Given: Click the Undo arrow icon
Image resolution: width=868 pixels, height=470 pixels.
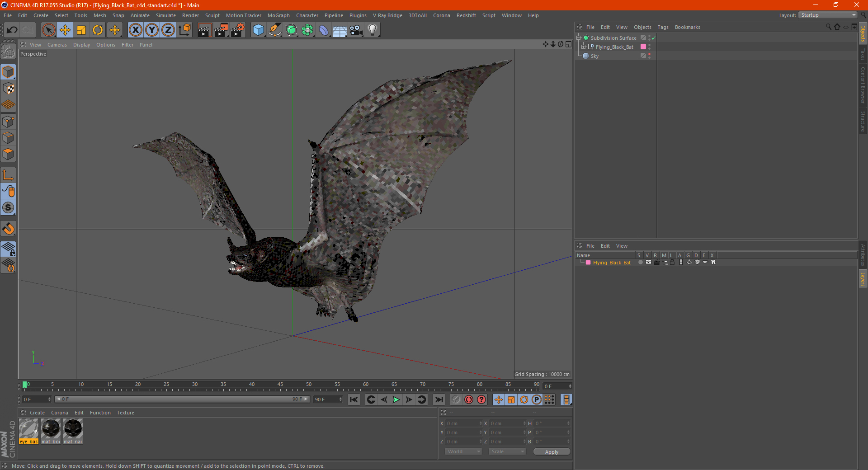Looking at the screenshot, I should [x=12, y=30].
